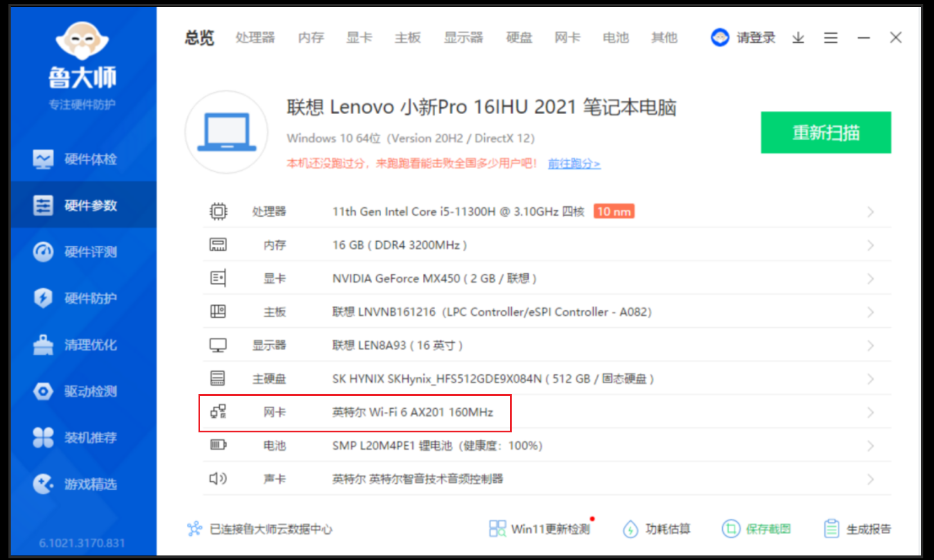
Task: Switch to the 其他 tab
Action: click(x=664, y=38)
